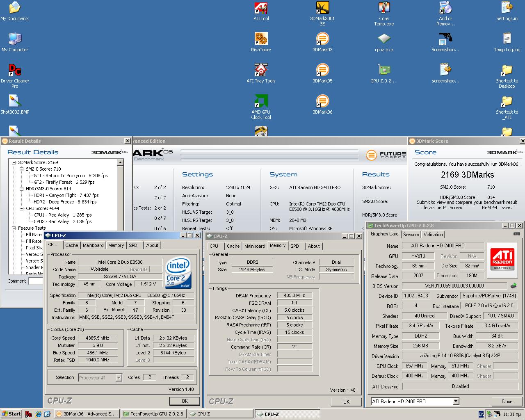Select cpuz.exe desktop icon
The image size is (525, 420).
pyautogui.click(x=384, y=42)
